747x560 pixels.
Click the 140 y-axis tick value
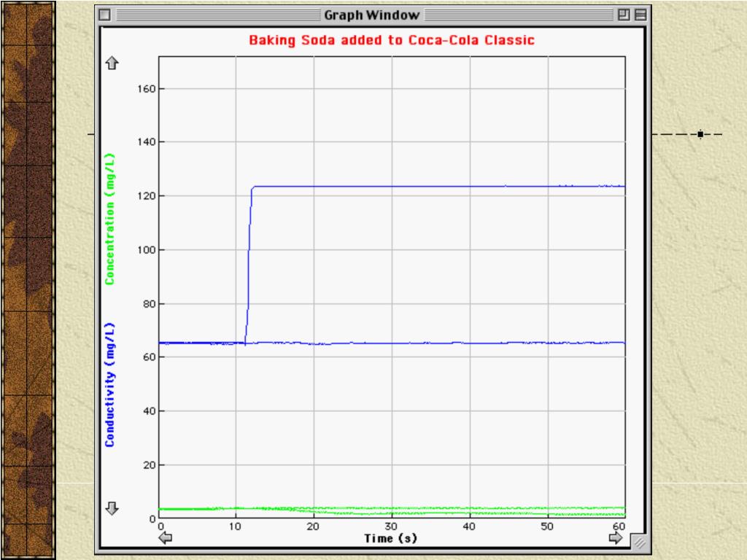146,142
